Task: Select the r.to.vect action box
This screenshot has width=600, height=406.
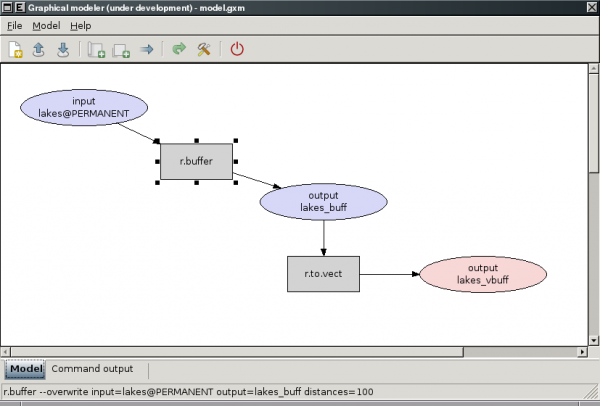Action: [323, 273]
